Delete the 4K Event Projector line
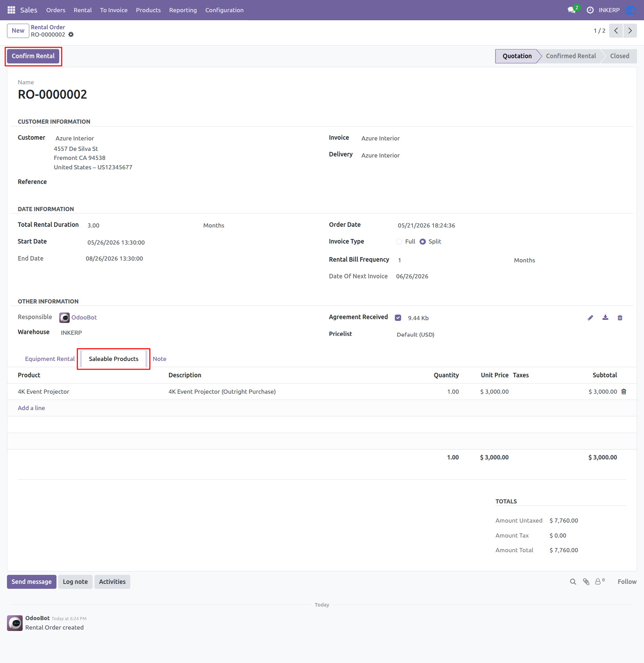Image resolution: width=644 pixels, height=663 pixels. coord(624,392)
